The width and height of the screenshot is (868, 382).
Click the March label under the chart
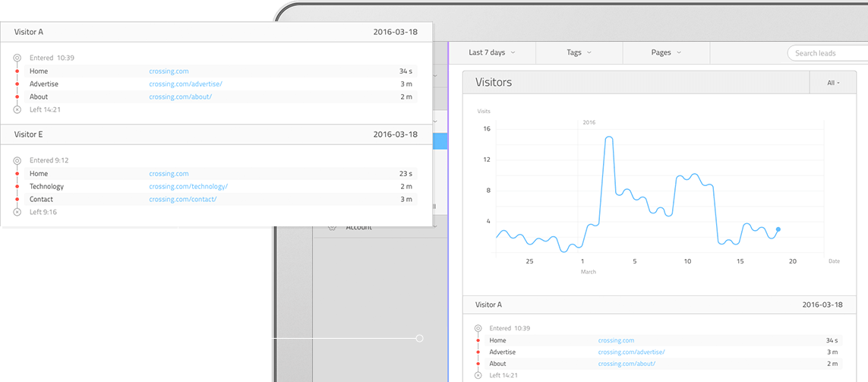[589, 272]
